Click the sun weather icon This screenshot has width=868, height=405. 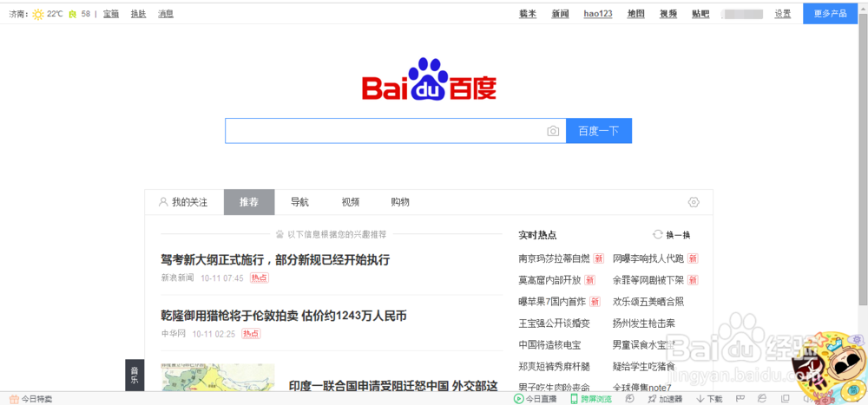(37, 15)
